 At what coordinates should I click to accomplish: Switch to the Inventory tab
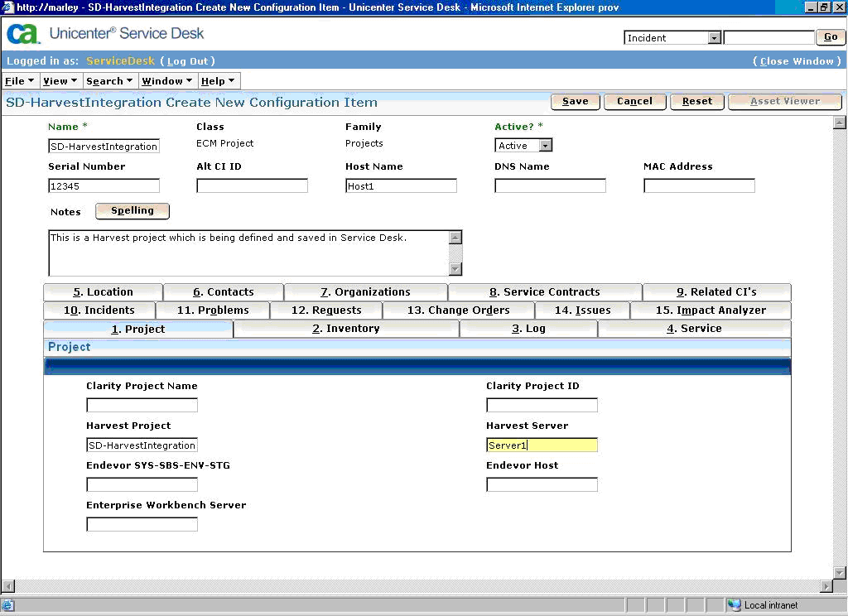click(x=346, y=329)
